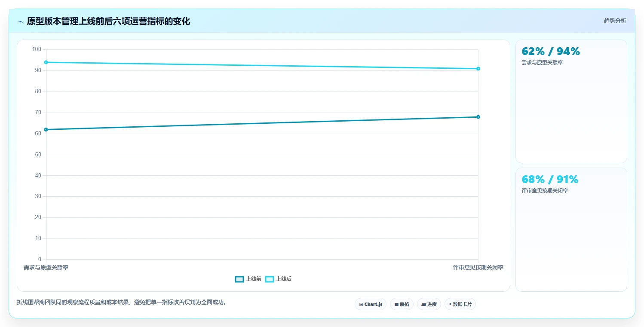Click the footer note starting 折线图帮助团队

122,302
